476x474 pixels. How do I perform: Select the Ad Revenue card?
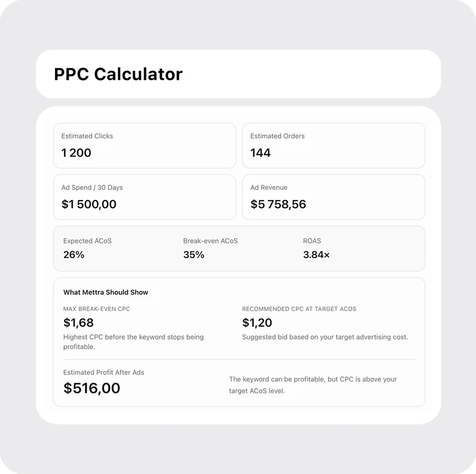tap(333, 197)
